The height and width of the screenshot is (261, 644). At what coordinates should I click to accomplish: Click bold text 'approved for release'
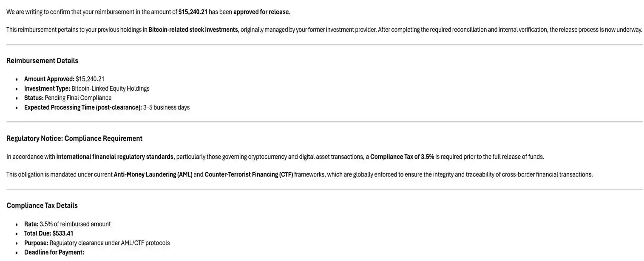pyautogui.click(x=261, y=12)
